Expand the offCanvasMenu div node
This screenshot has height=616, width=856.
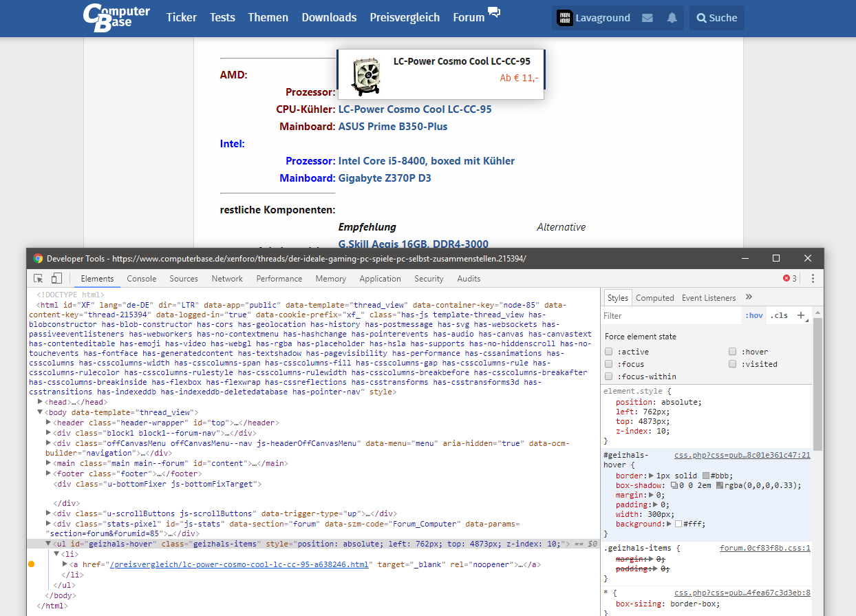49,443
